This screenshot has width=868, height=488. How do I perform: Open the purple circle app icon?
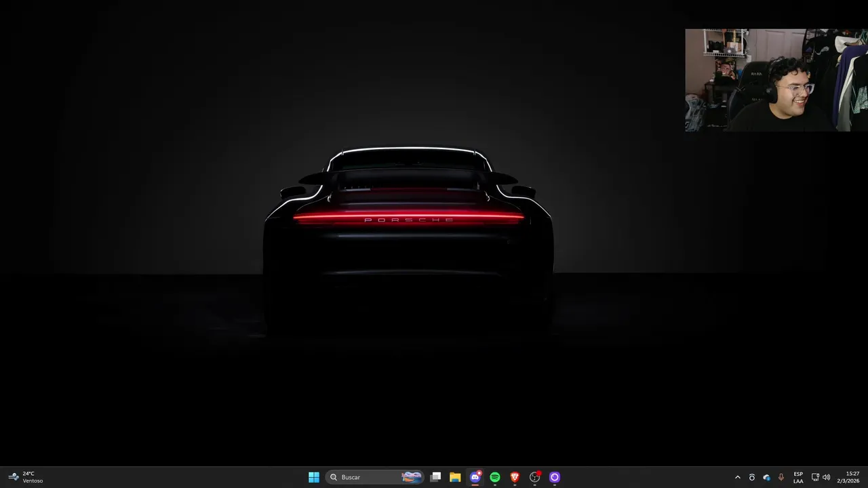click(555, 477)
